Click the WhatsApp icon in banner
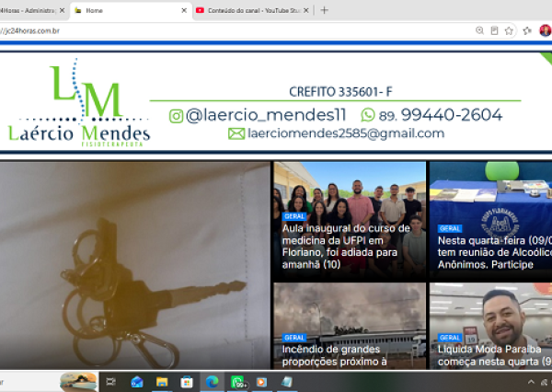Viewport: 552px width, 392px height. coord(368,115)
